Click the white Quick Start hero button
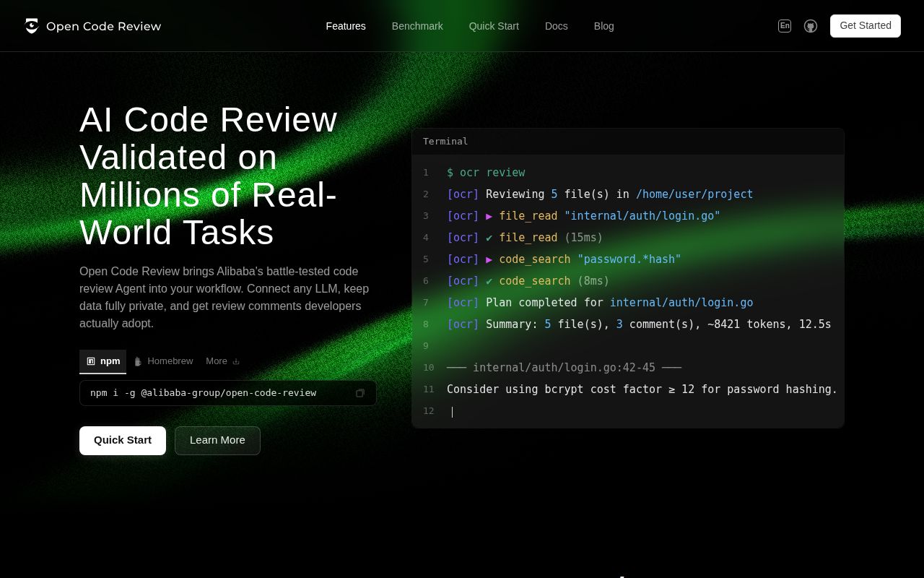Image resolution: width=924 pixels, height=578 pixels. [123, 441]
